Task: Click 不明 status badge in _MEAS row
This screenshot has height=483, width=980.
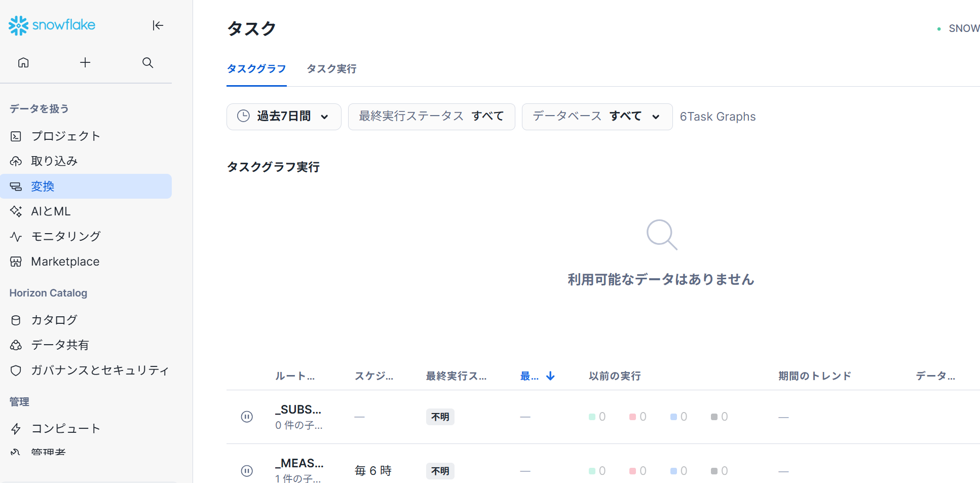Action: pos(440,471)
